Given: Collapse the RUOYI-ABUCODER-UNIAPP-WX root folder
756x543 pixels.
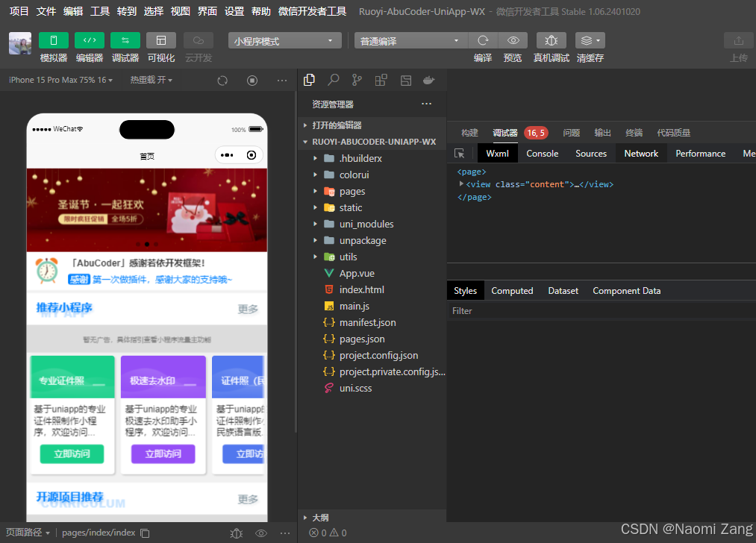Looking at the screenshot, I should [x=372, y=142].
